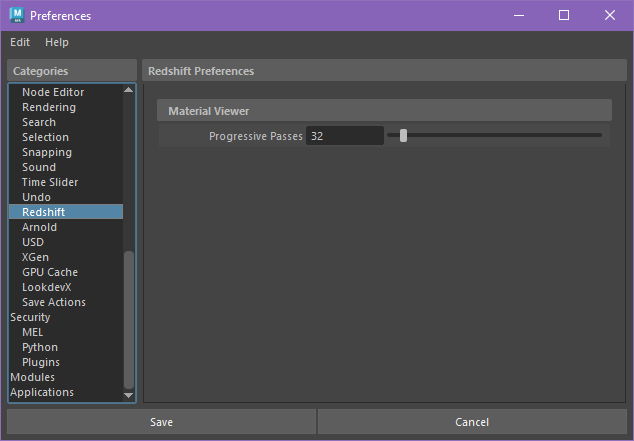Minimize the Preferences window

coord(519,15)
